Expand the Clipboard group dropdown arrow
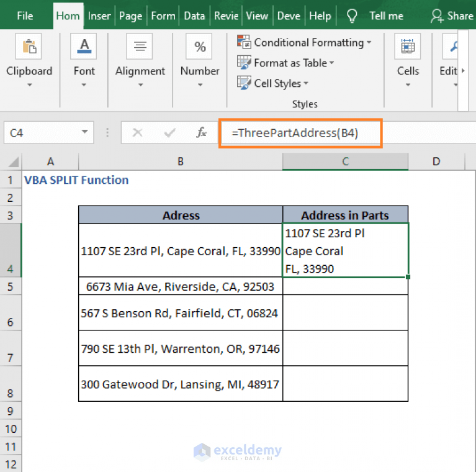 pos(29,85)
